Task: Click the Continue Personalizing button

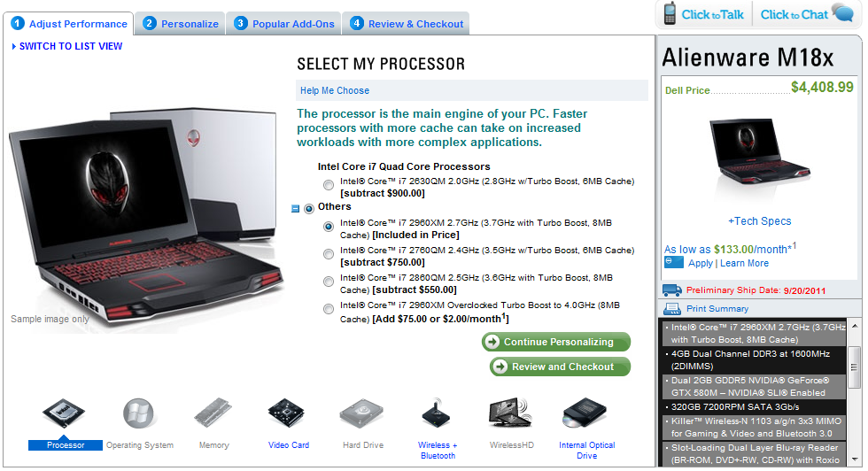Action: tap(556, 342)
